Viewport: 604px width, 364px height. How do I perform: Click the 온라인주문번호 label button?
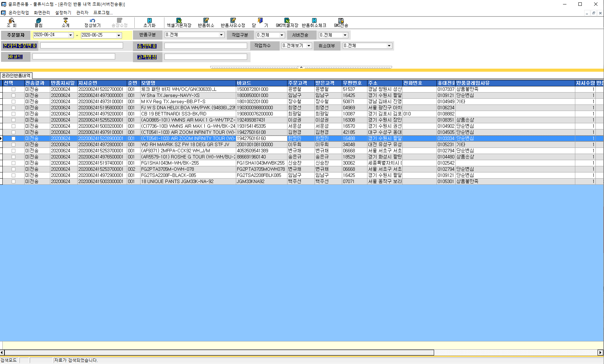[x=19, y=46]
